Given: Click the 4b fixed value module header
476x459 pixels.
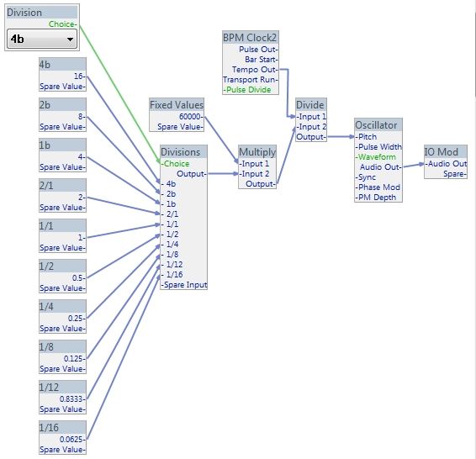Looking at the screenshot, I should click(x=62, y=65).
